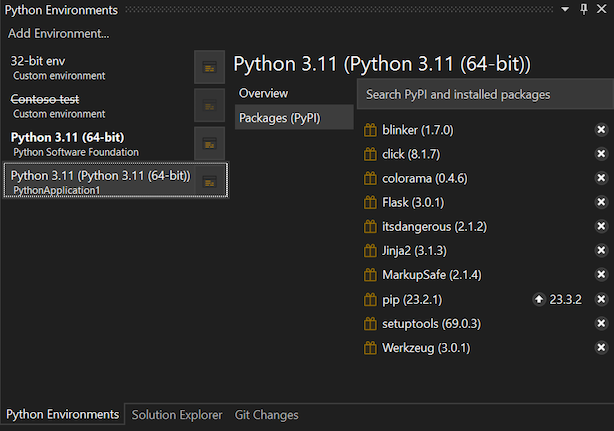
Task: Open the Git Changes tab
Action: point(266,415)
